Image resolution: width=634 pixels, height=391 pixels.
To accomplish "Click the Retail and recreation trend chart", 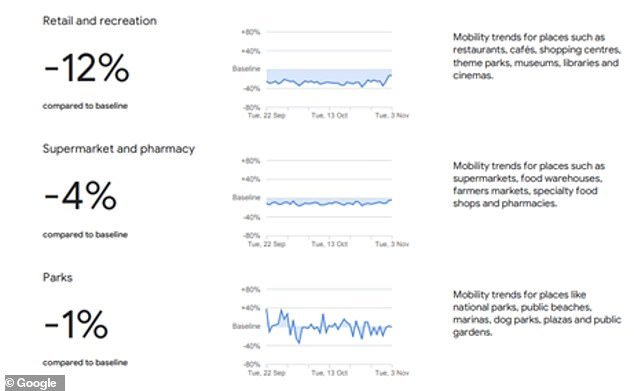I will click(321, 73).
